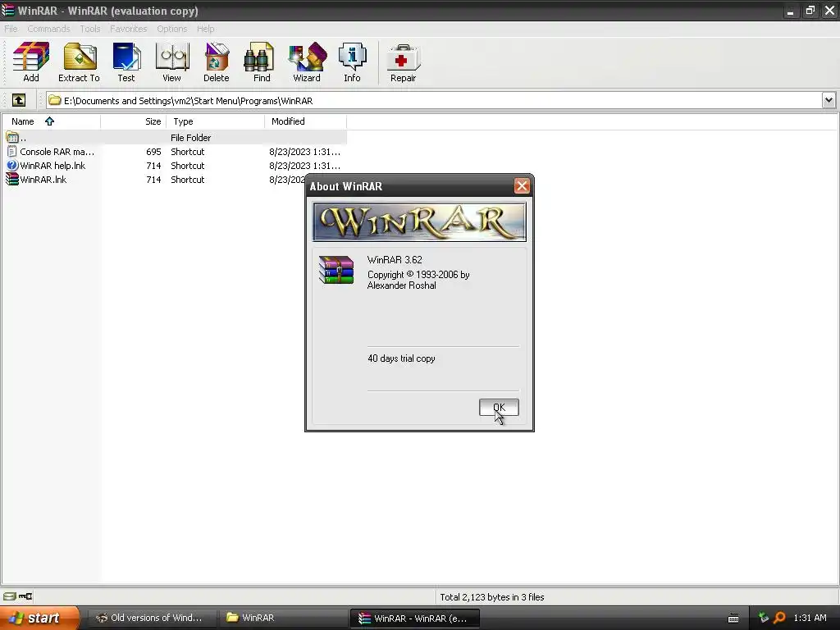The image size is (840, 630).
Task: Click the network tray icon
Action: [x=764, y=618]
